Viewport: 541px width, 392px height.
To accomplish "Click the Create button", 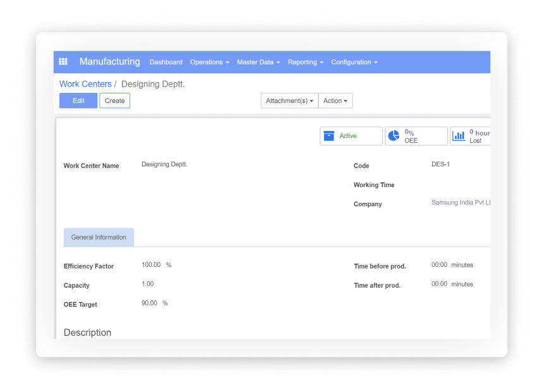I will [x=114, y=101].
